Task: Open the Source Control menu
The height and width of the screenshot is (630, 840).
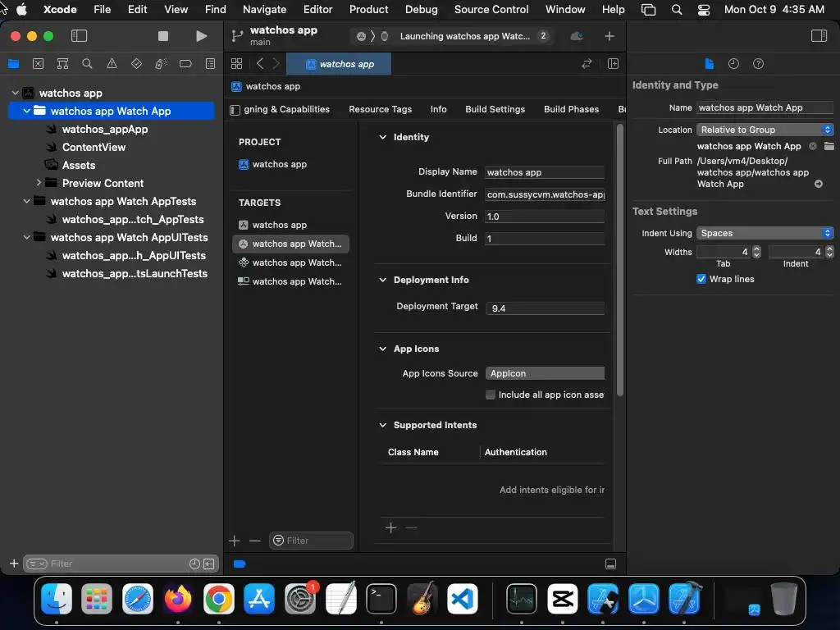Action: pyautogui.click(x=491, y=10)
